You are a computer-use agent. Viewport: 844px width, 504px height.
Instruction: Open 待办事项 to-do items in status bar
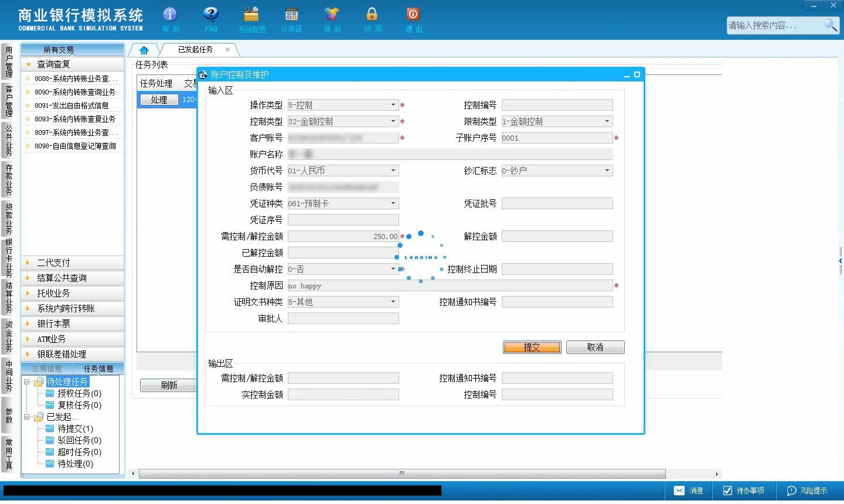click(x=743, y=491)
